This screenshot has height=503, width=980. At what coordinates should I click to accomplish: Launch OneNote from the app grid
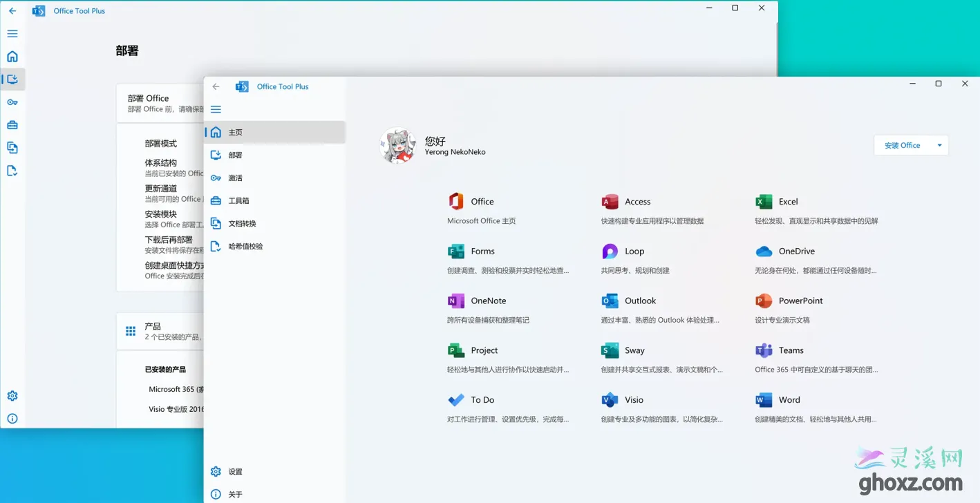coord(456,301)
